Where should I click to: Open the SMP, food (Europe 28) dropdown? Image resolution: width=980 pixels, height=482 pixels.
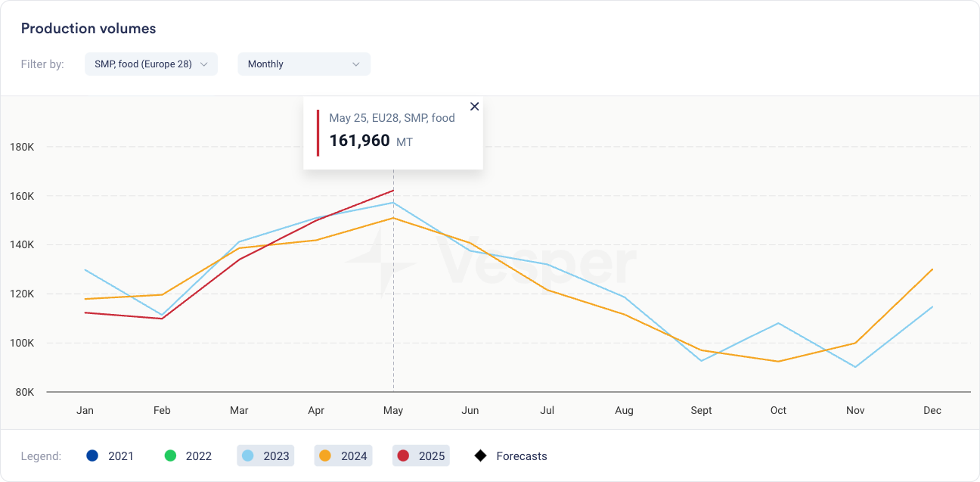pos(150,64)
